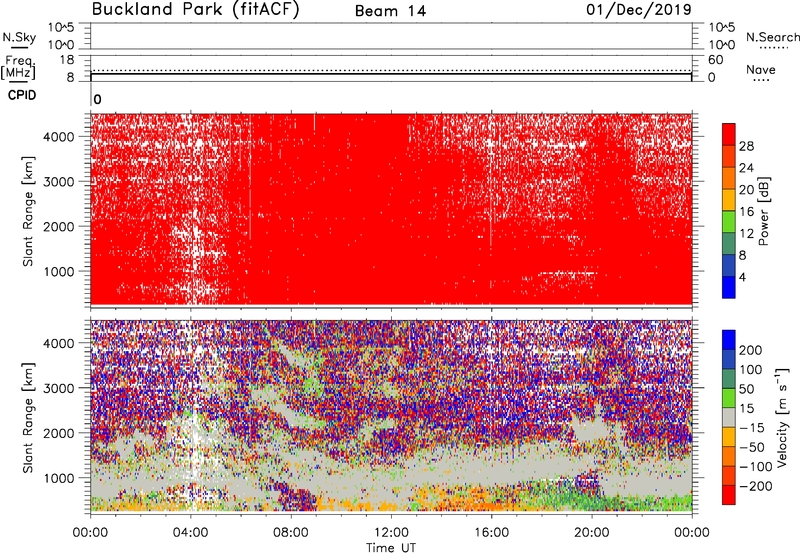
Task: Click the "Buckland Park (fitACF)" plot title
Action: [195, 9]
